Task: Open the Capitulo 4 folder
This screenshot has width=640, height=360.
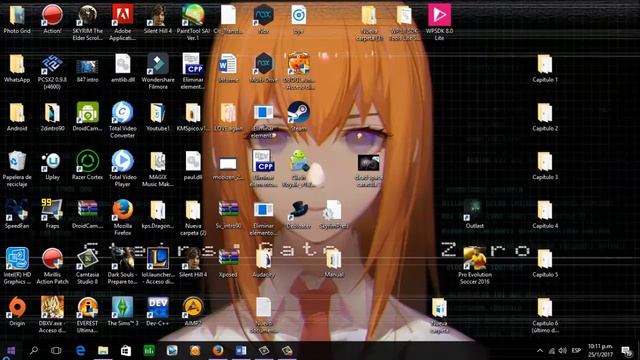Action: pyautogui.click(x=545, y=211)
